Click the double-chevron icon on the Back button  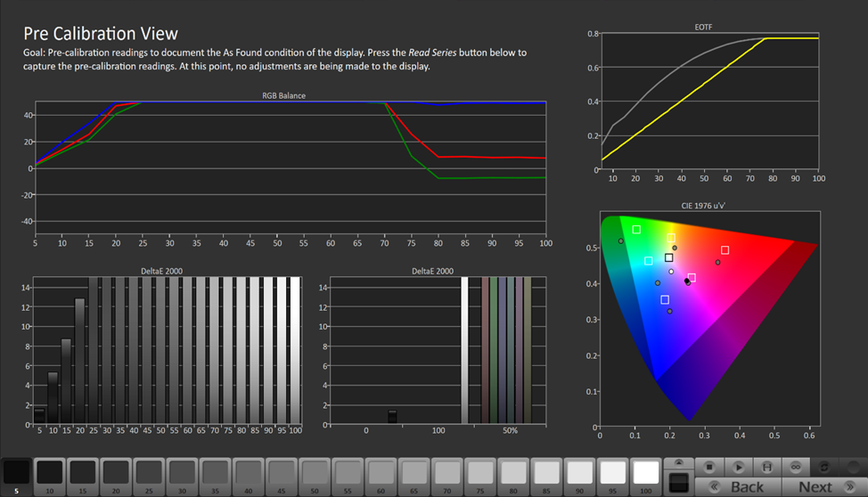tap(715, 487)
